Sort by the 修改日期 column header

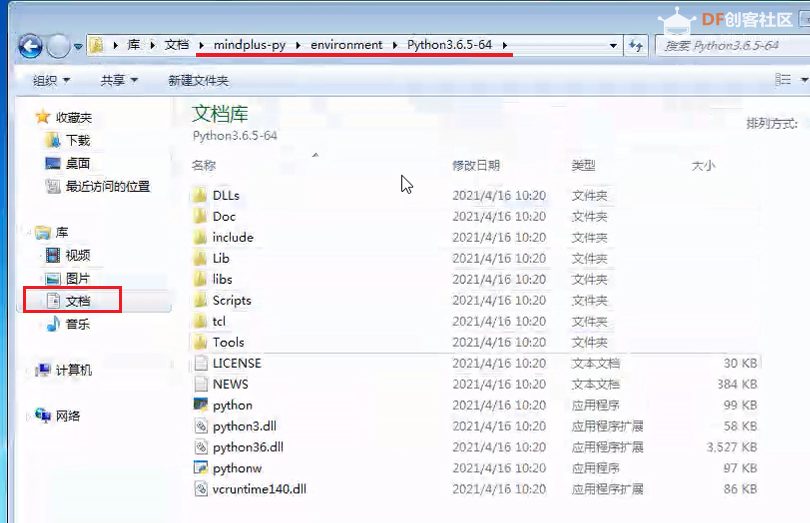coord(476,165)
